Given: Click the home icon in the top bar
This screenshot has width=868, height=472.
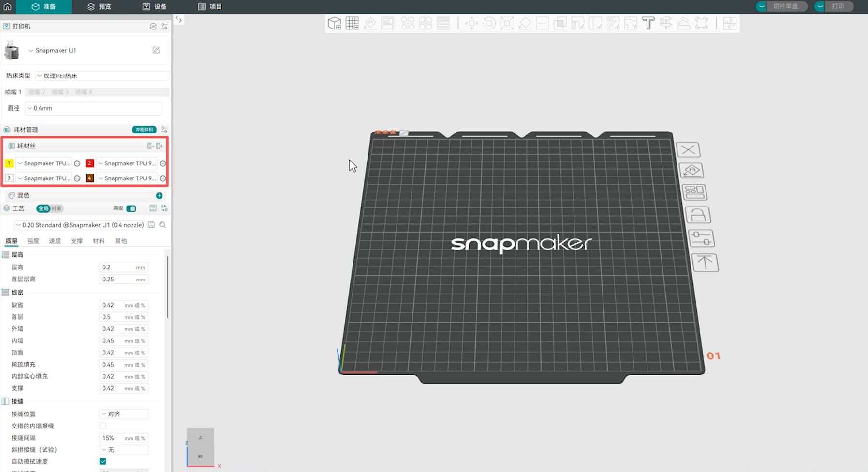Looking at the screenshot, I should pos(7,7).
